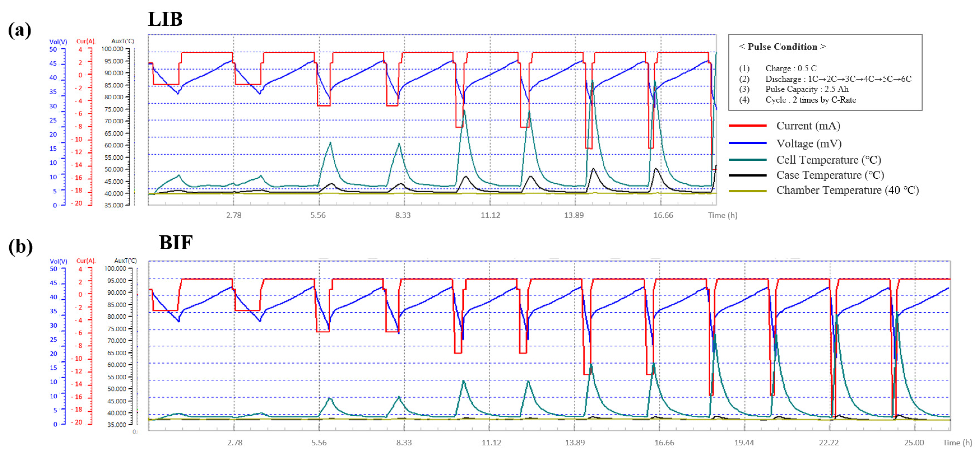Image resolution: width=980 pixels, height=459 pixels.
Task: Click the BIF chart title
Action: 176,242
